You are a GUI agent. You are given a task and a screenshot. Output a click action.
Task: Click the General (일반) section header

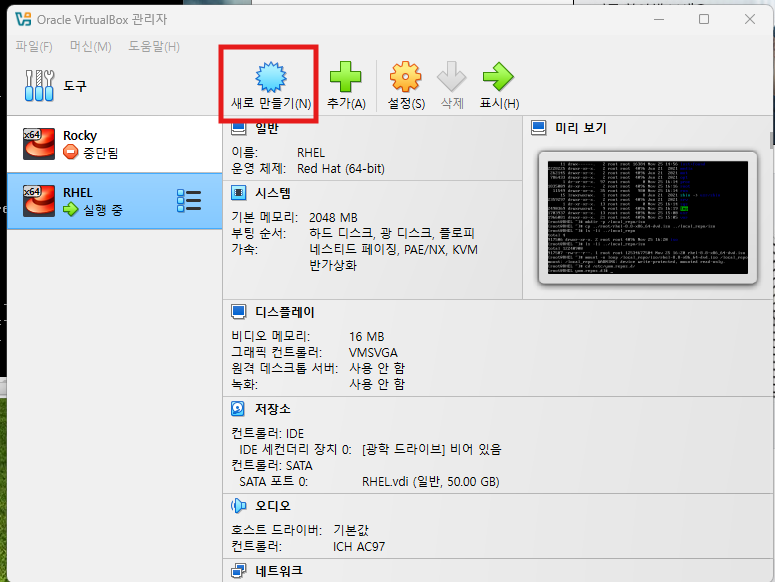[267, 128]
